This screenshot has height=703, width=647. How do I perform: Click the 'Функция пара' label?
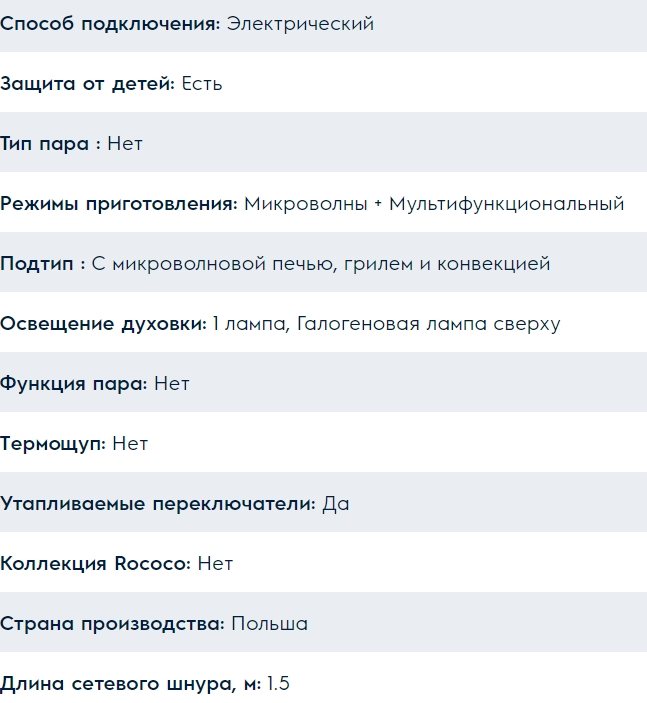tap(74, 384)
